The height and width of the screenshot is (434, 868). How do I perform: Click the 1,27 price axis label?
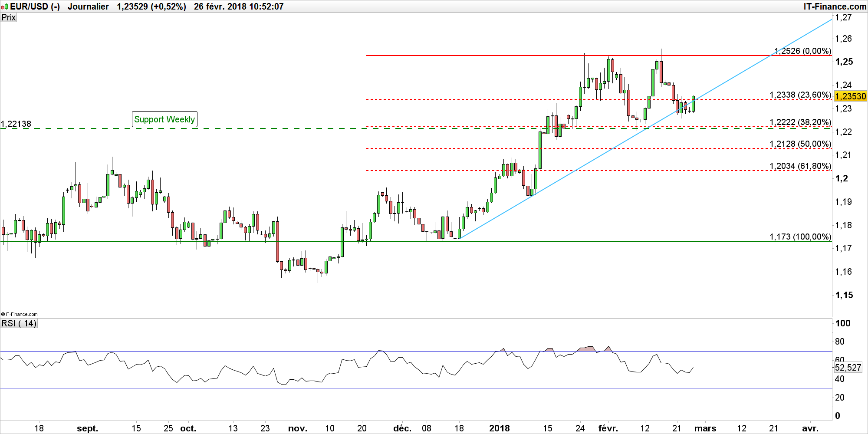844,17
